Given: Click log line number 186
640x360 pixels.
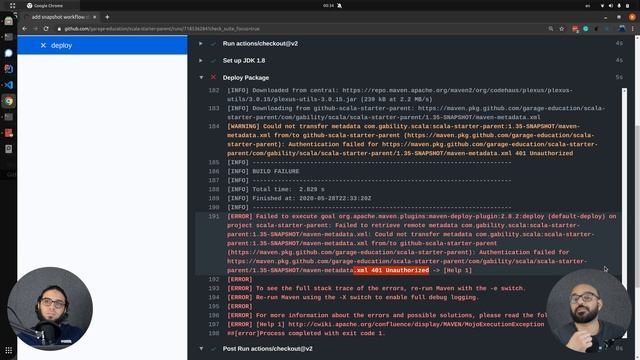Looking at the screenshot, I should click(214, 171).
